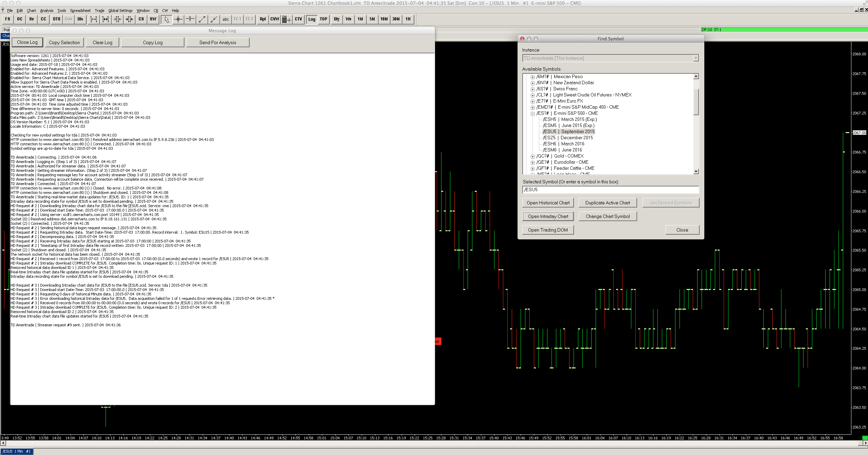Expand the /GC?# Gold - COMEX node
This screenshot has height=455, width=868.
click(x=532, y=157)
